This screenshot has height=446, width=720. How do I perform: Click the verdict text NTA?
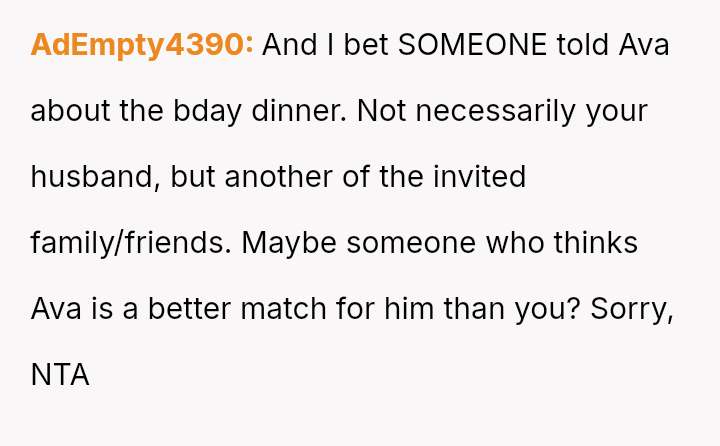tap(60, 375)
